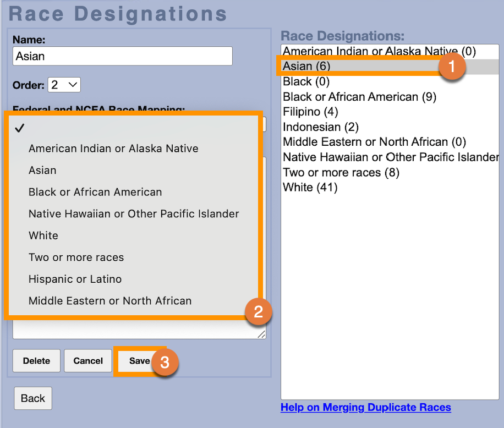
Task: Choose "Asian" in the race mapping dropdown
Action: click(x=42, y=171)
